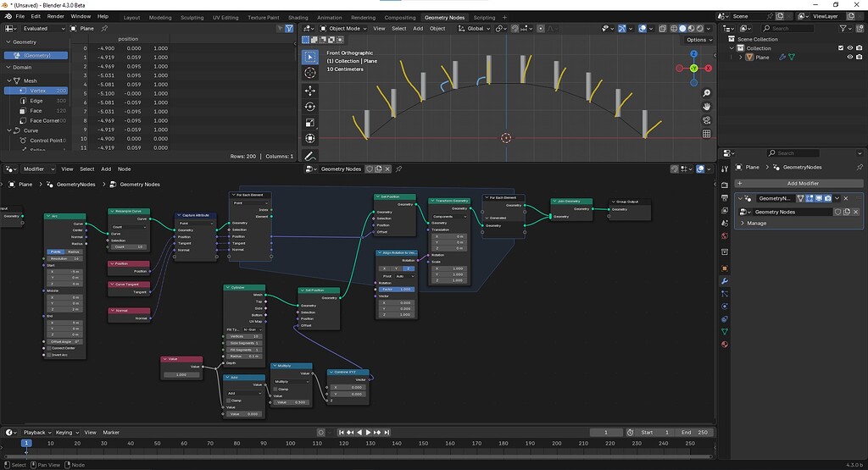This screenshot has width=868, height=470.
Task: Adjust the Value field on the Value node
Action: tap(181, 375)
